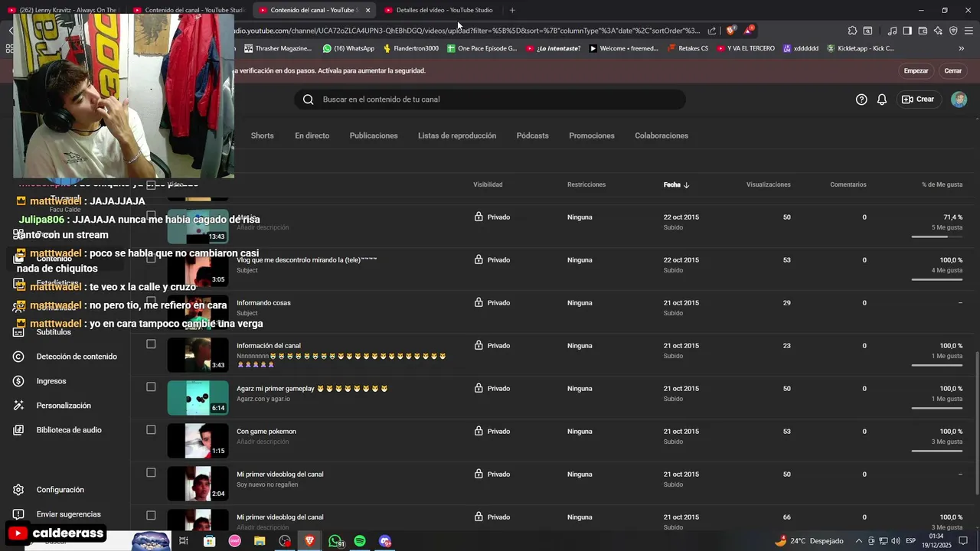The width and height of the screenshot is (980, 551).
Task: Open the Brave Wallet icon
Action: tap(923, 31)
